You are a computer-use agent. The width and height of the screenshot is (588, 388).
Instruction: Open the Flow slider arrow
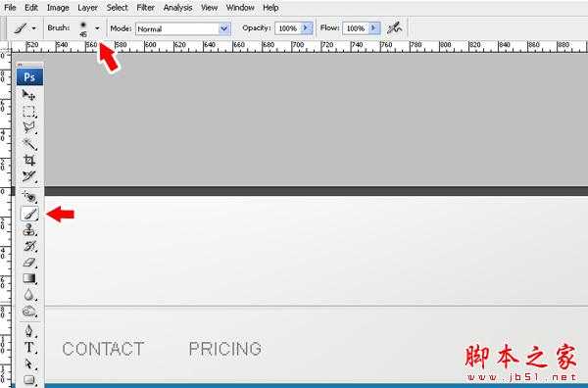[x=374, y=28]
